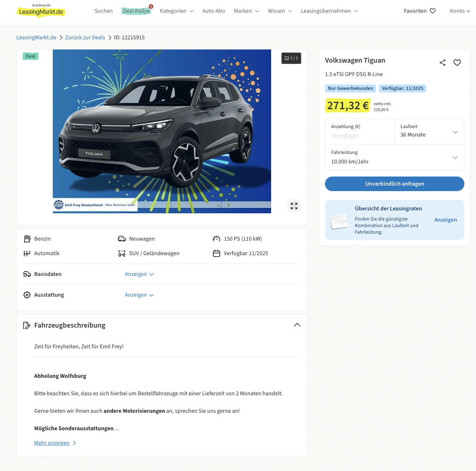Click the Ausstattung gear icon
This screenshot has width=476, height=471.
(x=27, y=295)
